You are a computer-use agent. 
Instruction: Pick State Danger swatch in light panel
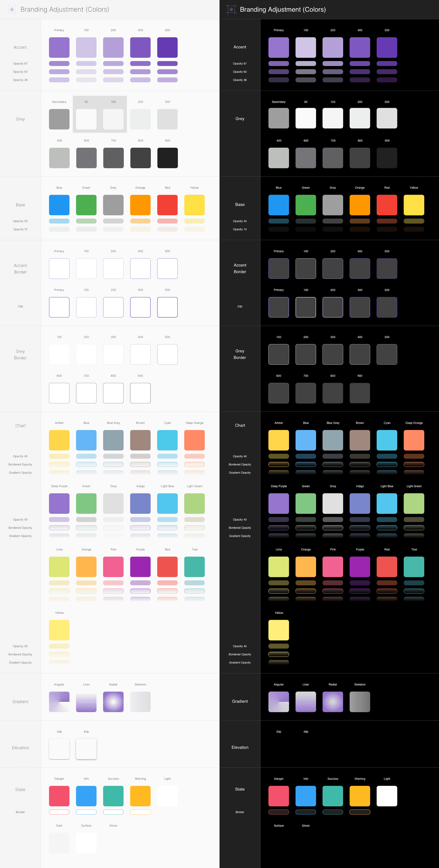(59, 796)
